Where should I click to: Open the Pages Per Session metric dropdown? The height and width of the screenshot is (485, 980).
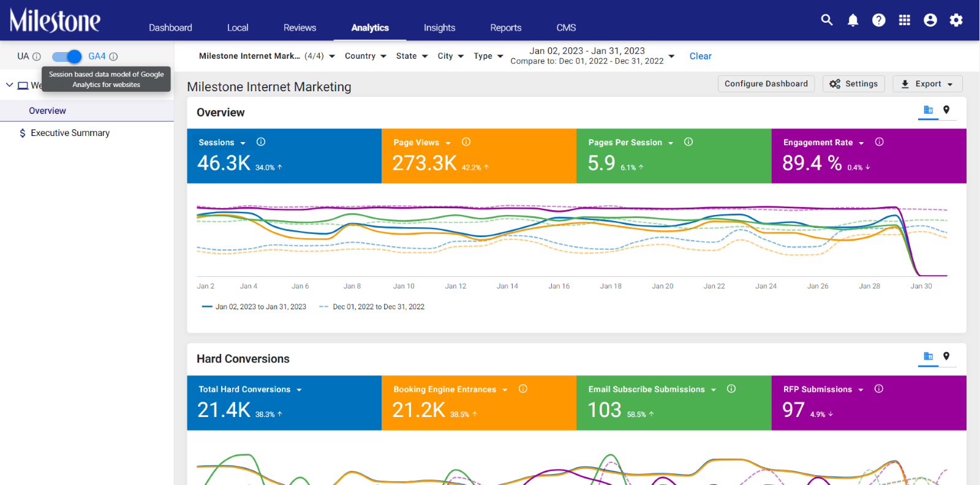(x=671, y=143)
